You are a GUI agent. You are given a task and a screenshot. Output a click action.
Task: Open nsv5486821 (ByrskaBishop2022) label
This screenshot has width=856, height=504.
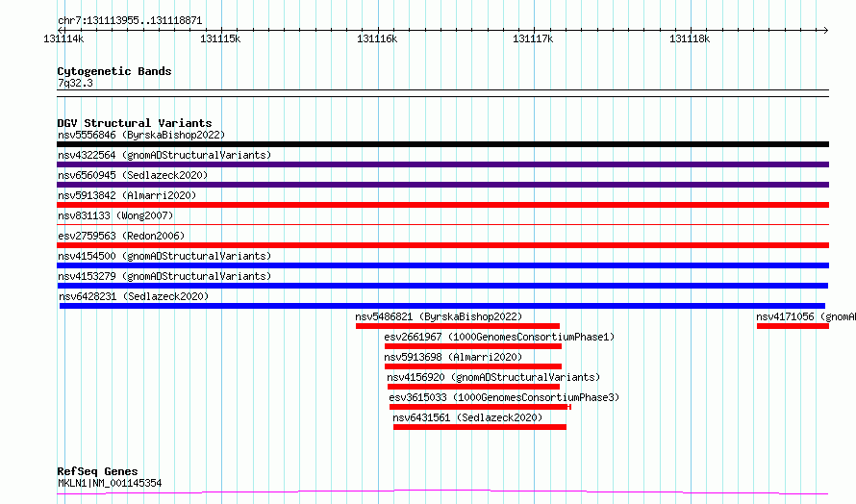439,316
